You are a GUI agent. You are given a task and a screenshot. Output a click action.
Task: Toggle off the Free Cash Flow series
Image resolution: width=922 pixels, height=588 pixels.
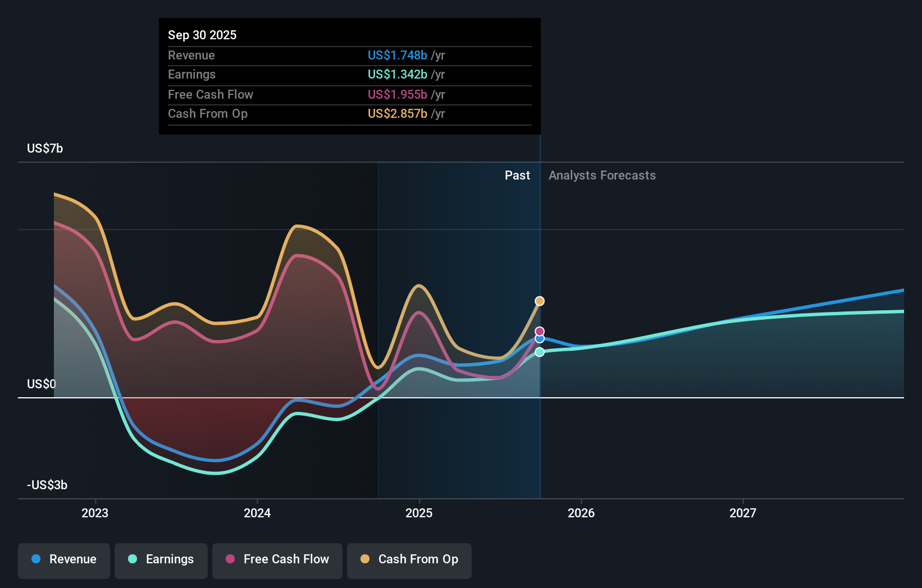pos(277,559)
